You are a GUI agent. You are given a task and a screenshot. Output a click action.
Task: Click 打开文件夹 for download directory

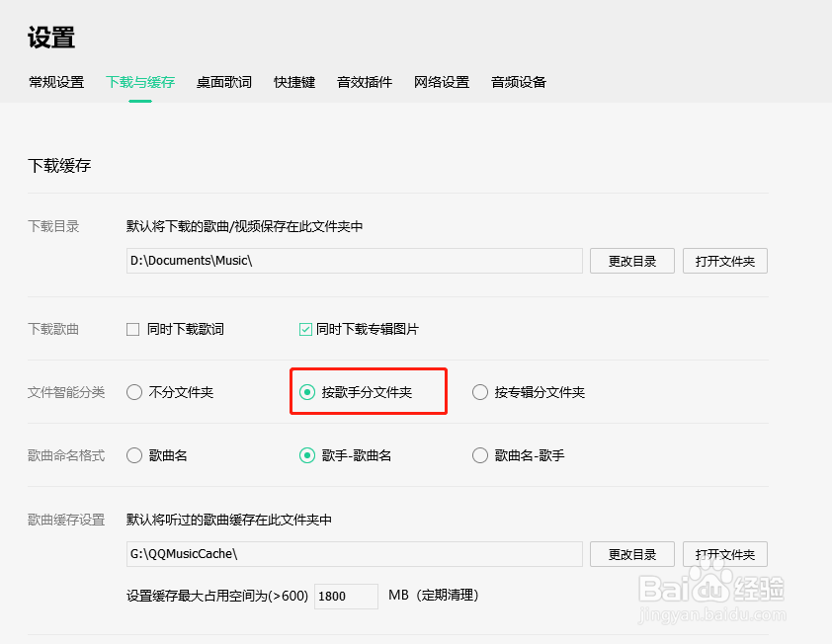click(x=725, y=261)
